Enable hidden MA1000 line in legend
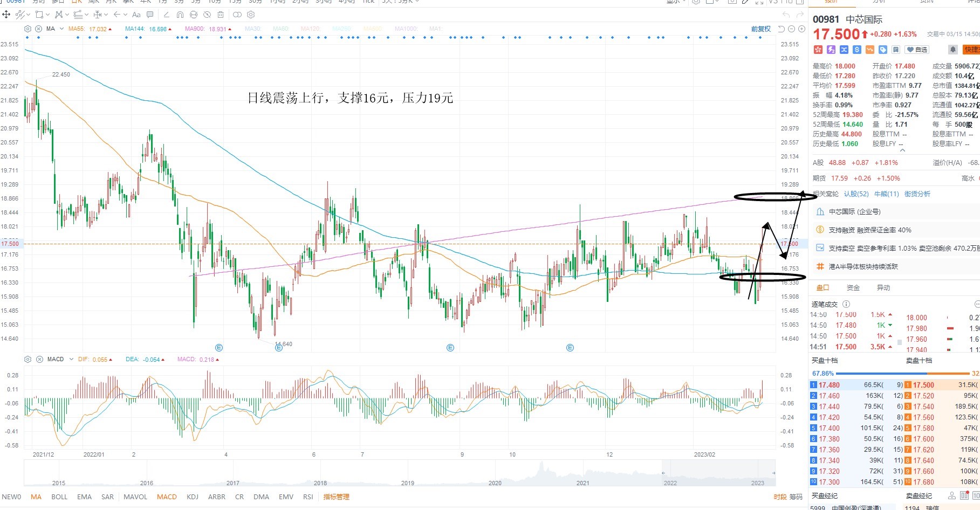Screen dimensions: 980x510 (406, 29)
